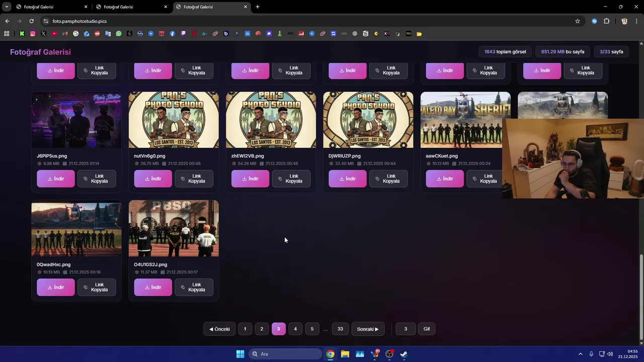Click the page number input field
The width and height of the screenshot is (644, 362).
(406, 329)
